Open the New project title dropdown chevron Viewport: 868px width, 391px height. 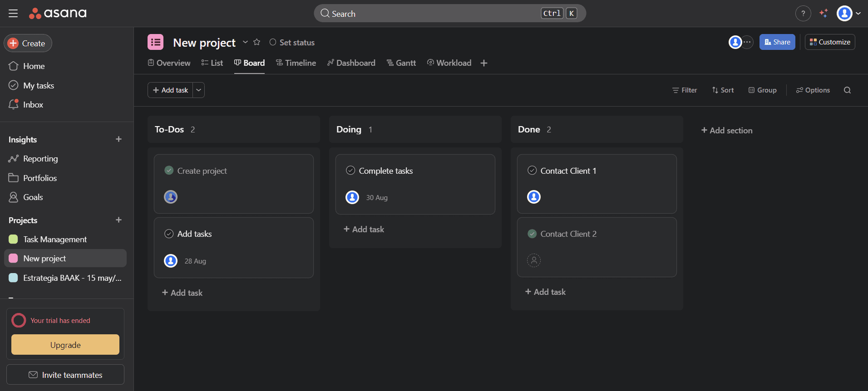245,42
